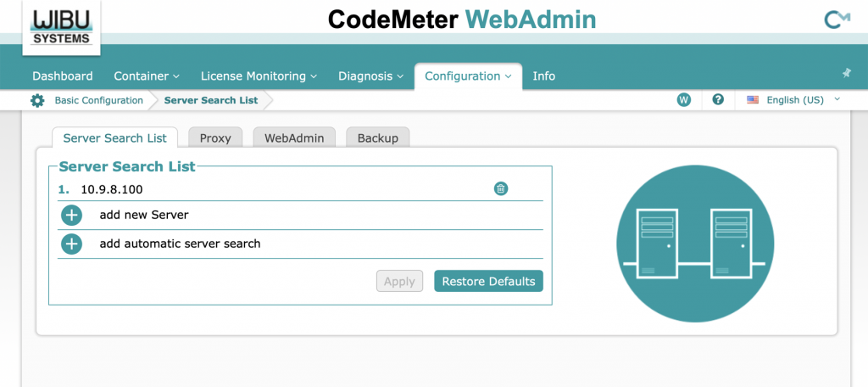The height and width of the screenshot is (387, 868).
Task: Expand the Diagnosis menu
Action: [371, 76]
